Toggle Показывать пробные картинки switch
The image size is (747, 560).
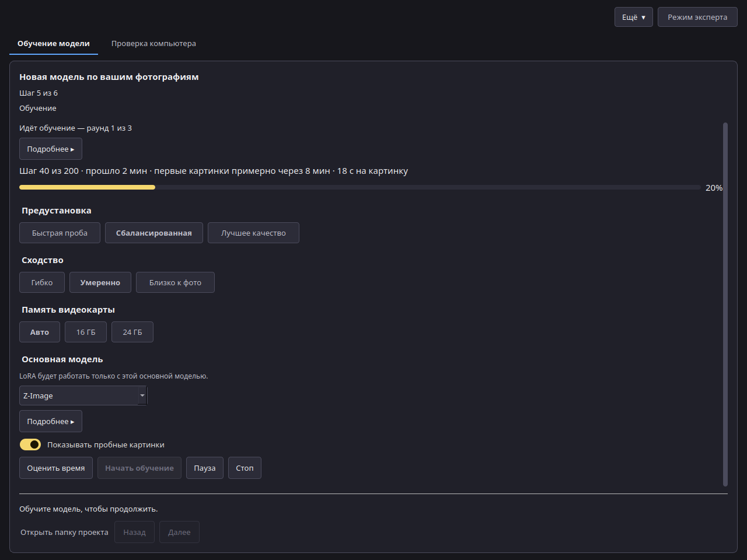[30, 444]
